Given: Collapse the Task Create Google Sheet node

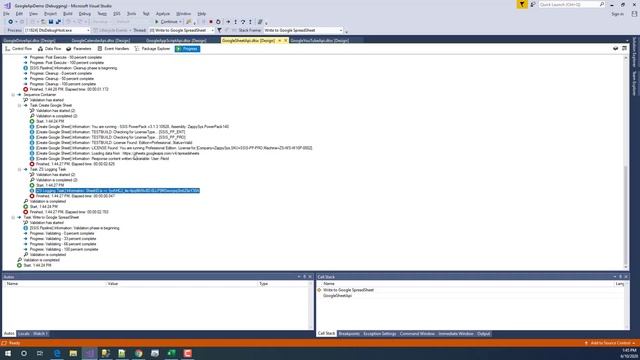Looking at the screenshot, I should (x=19, y=105).
